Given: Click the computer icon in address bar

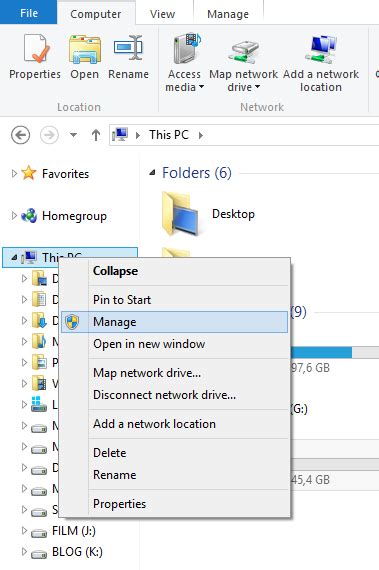Looking at the screenshot, I should click(x=120, y=135).
